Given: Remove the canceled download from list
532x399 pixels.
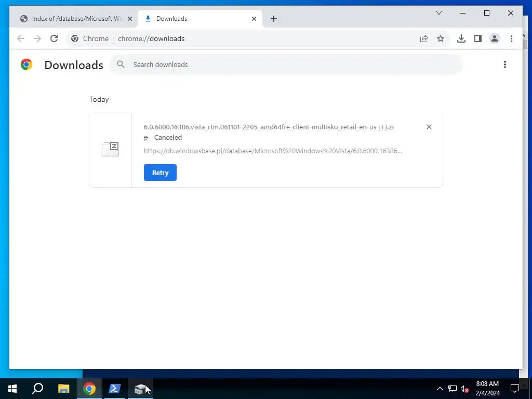Looking at the screenshot, I should click(429, 127).
